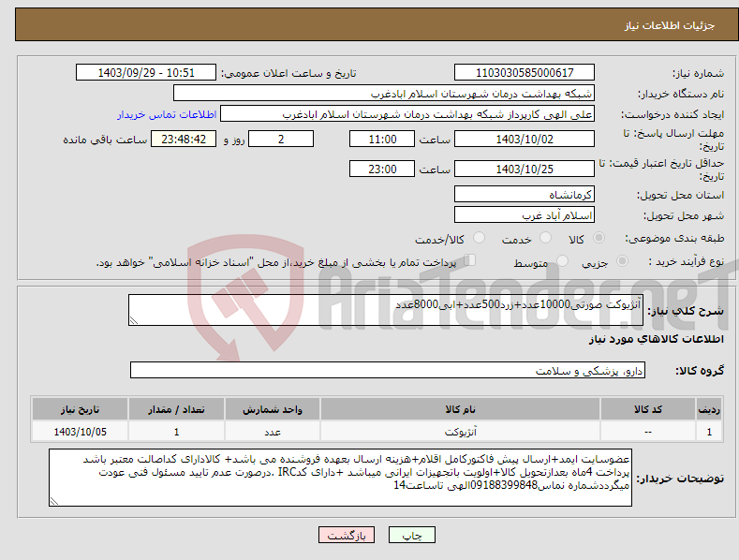Click the request creator name field

[407, 114]
